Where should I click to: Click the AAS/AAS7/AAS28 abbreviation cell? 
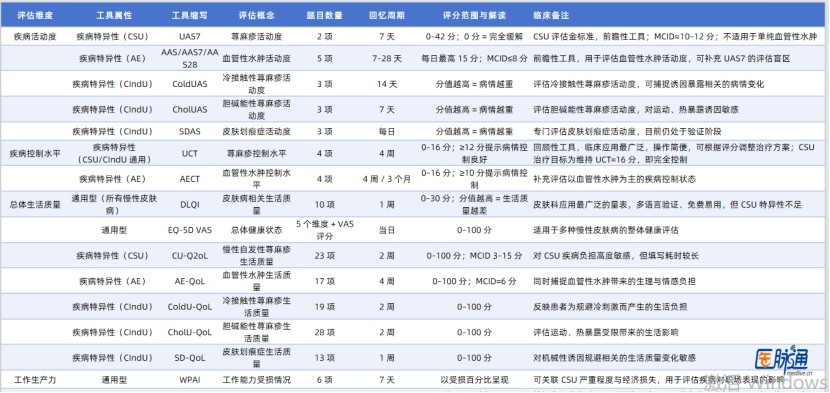[190, 58]
